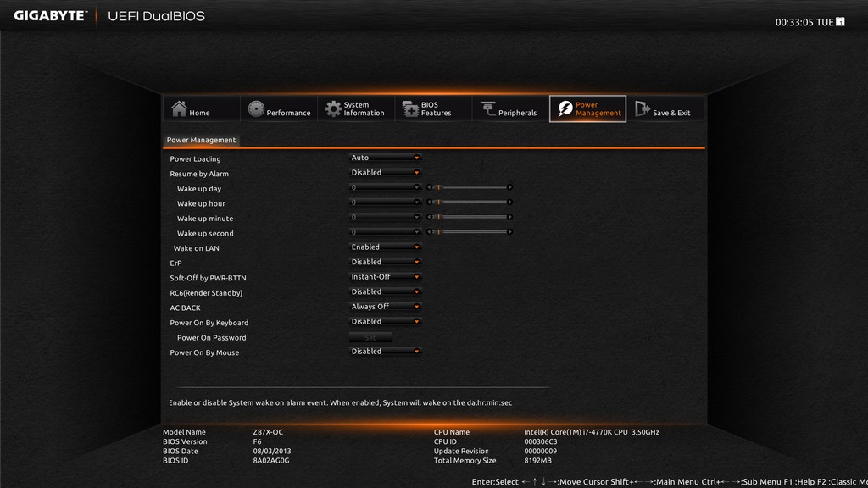The height and width of the screenshot is (488, 868).
Task: Click right arrow of Wake up hour slider
Action: [509, 202]
